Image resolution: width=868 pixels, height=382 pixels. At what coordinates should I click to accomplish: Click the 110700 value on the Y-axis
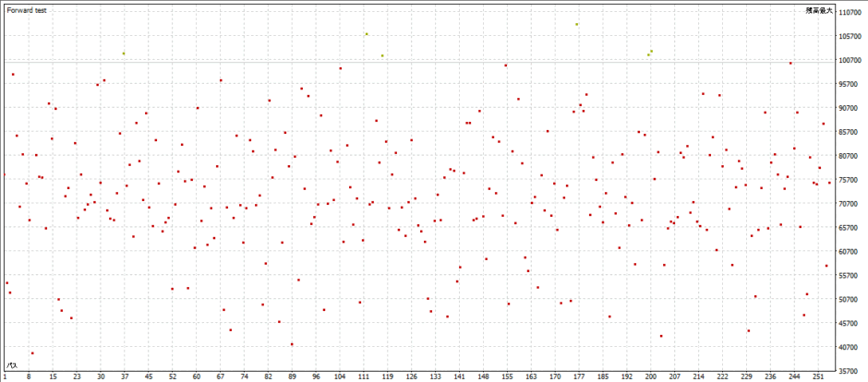pos(850,13)
